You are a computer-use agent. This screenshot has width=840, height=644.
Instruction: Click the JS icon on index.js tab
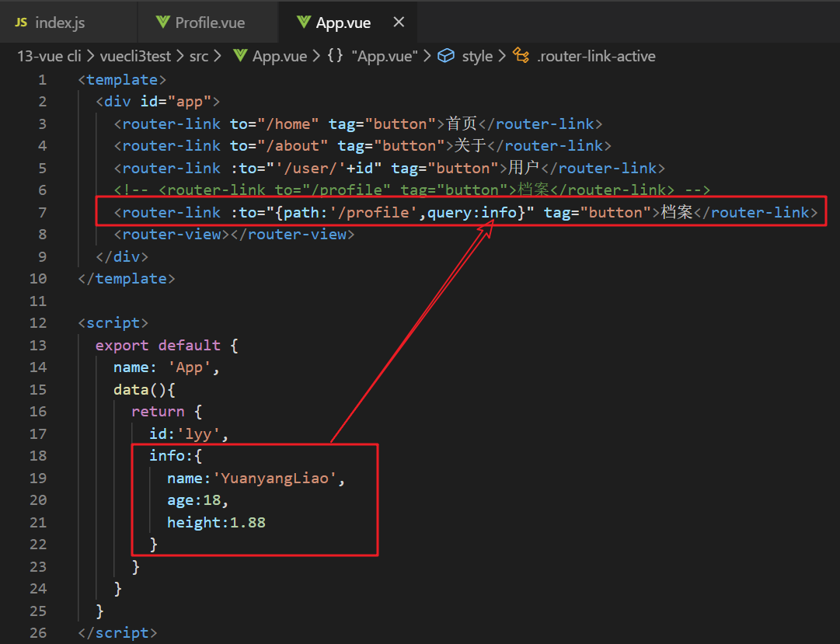[x=21, y=23]
